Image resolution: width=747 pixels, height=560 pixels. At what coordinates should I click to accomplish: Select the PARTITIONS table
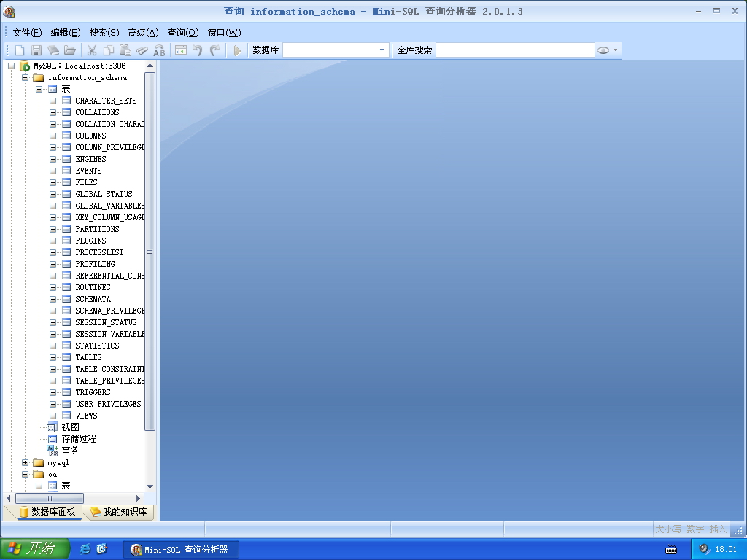click(97, 229)
